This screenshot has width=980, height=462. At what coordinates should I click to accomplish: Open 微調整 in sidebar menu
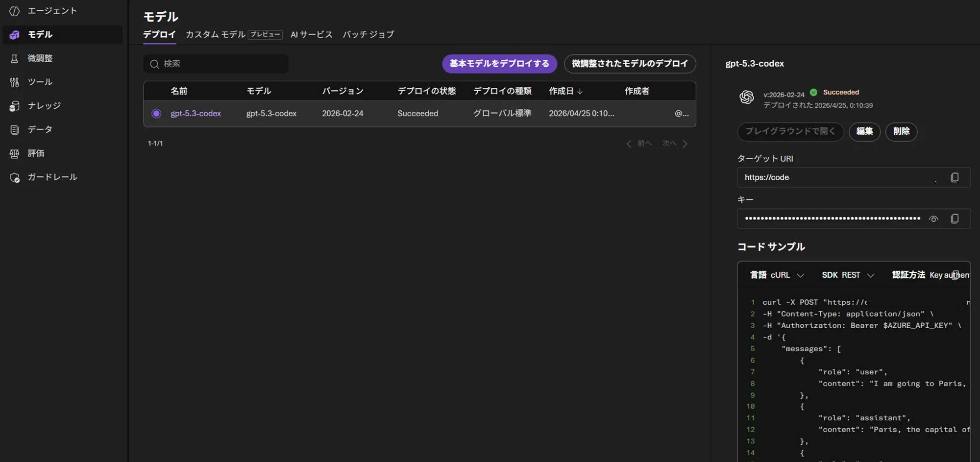[x=63, y=58]
